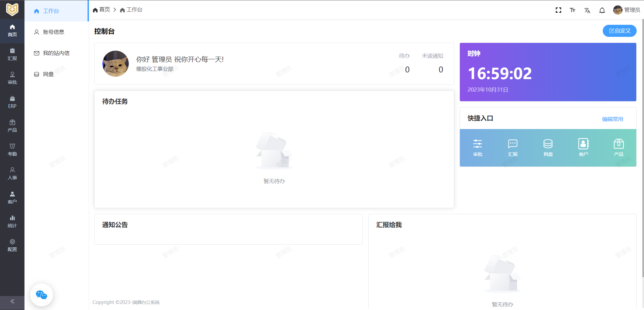
Task: Open 我的站内信 submenu item
Action: pos(56,53)
